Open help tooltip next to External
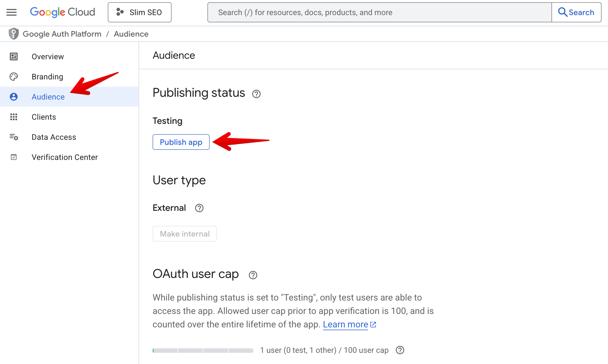The image size is (608, 364). click(x=199, y=208)
